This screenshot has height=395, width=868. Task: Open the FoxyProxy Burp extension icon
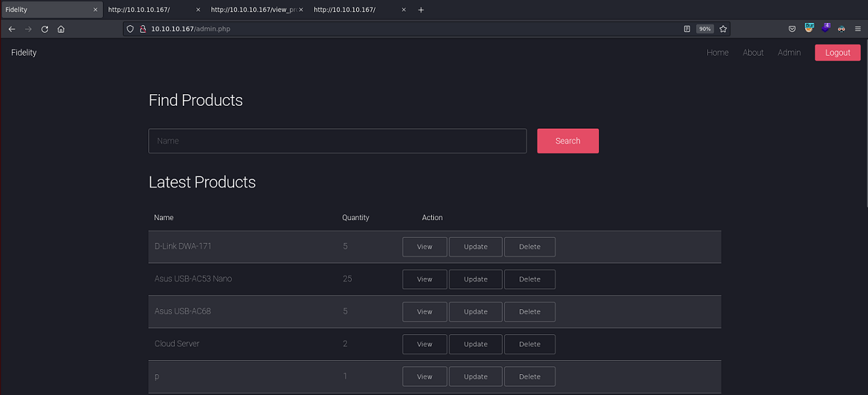809,29
